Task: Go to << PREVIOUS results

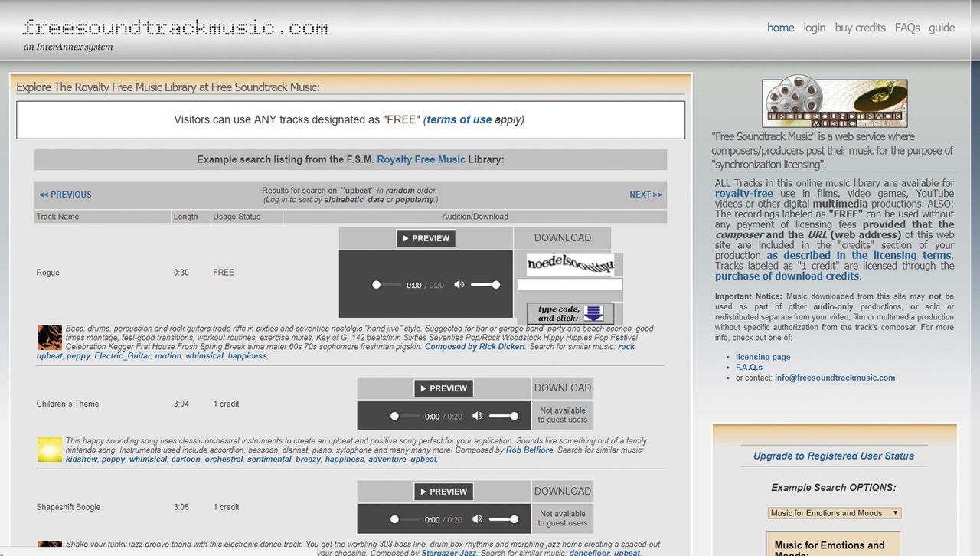Action: click(x=65, y=195)
